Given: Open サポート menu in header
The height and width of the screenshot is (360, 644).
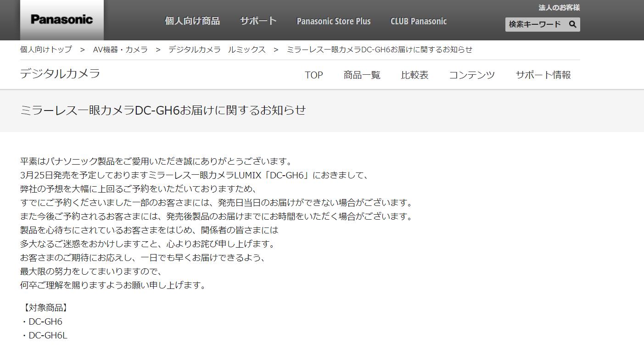Looking at the screenshot, I should coord(258,21).
